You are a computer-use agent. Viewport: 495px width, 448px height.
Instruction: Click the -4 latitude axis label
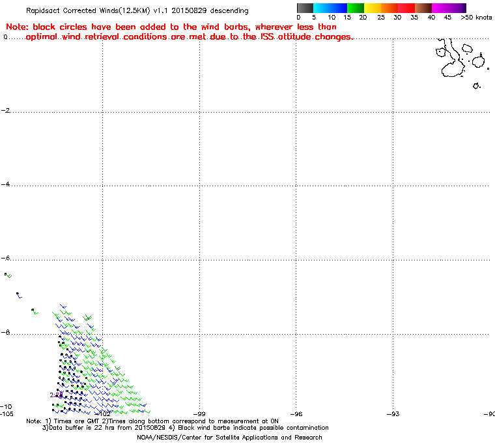click(6, 184)
